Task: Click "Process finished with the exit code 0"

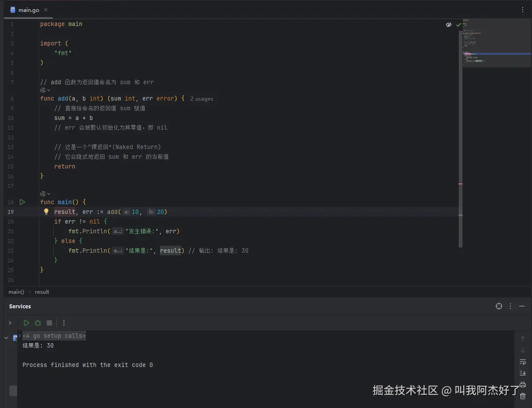Action: 88,365
